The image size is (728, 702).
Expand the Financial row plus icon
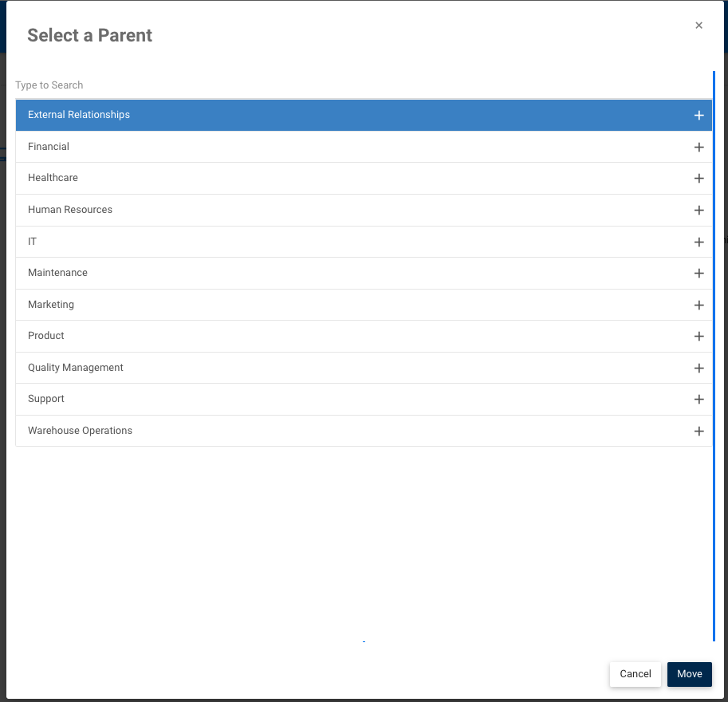tap(698, 147)
